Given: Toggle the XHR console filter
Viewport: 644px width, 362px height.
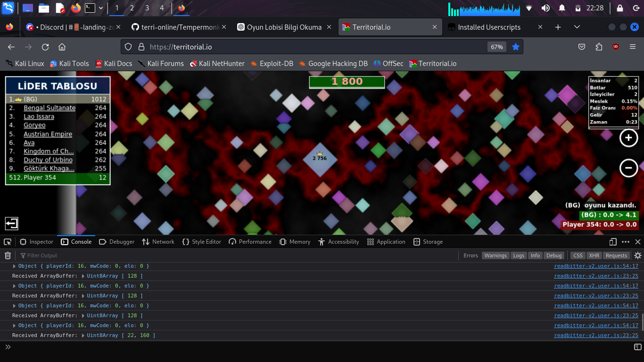Looking at the screenshot, I should point(594,255).
